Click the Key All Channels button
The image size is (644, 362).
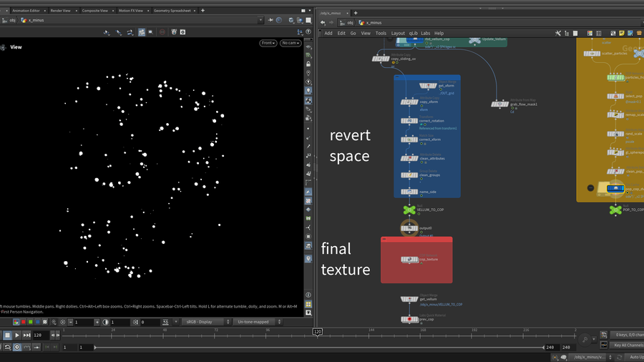[628, 345]
